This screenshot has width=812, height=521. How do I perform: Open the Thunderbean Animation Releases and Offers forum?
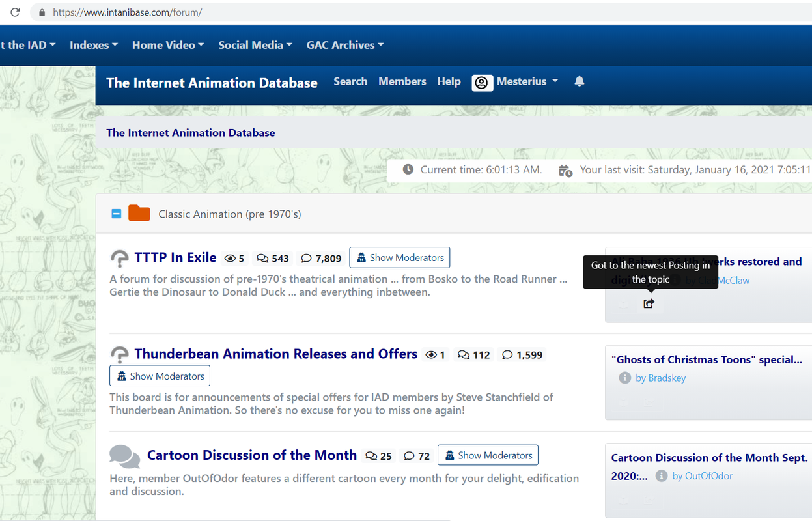pos(276,354)
